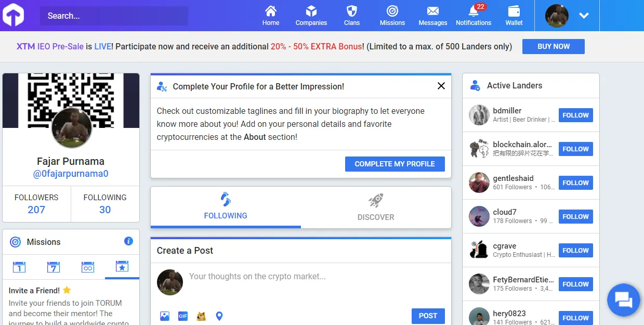Switch to the FOLLOWING feed tab
Viewport: 644px width, 325px height.
click(x=226, y=206)
